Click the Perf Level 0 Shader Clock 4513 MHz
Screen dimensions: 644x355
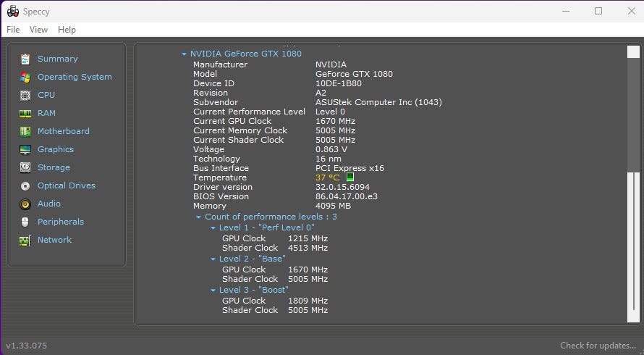(308, 248)
